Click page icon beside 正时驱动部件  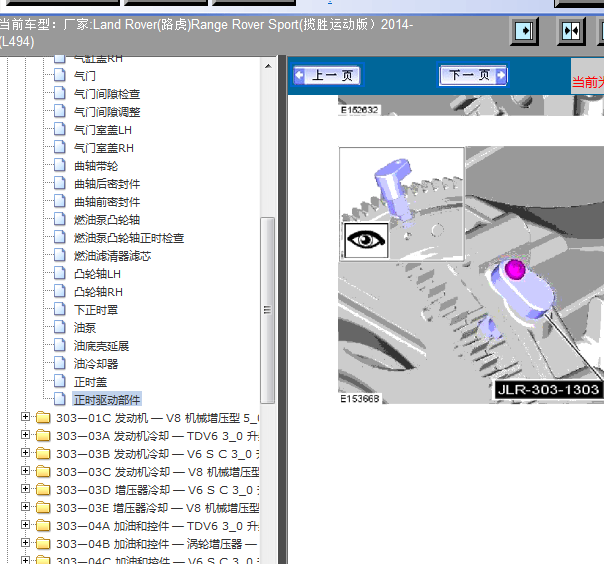59,399
